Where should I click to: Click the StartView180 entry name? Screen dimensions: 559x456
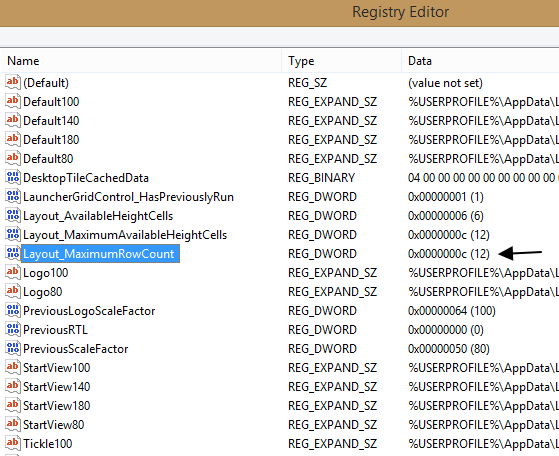[57, 405]
